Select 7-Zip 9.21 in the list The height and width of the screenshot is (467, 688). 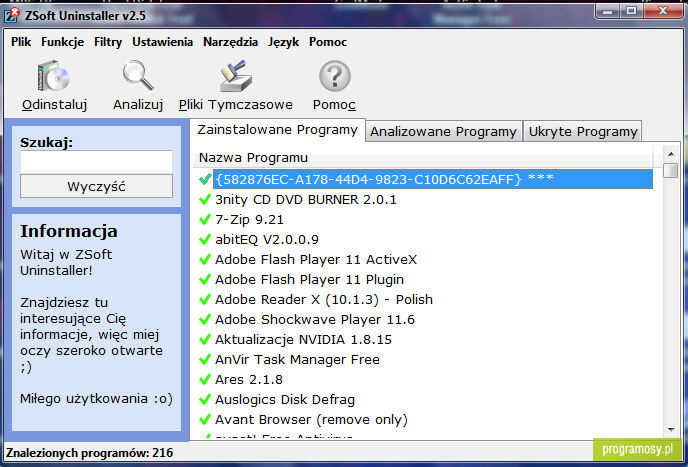249,219
